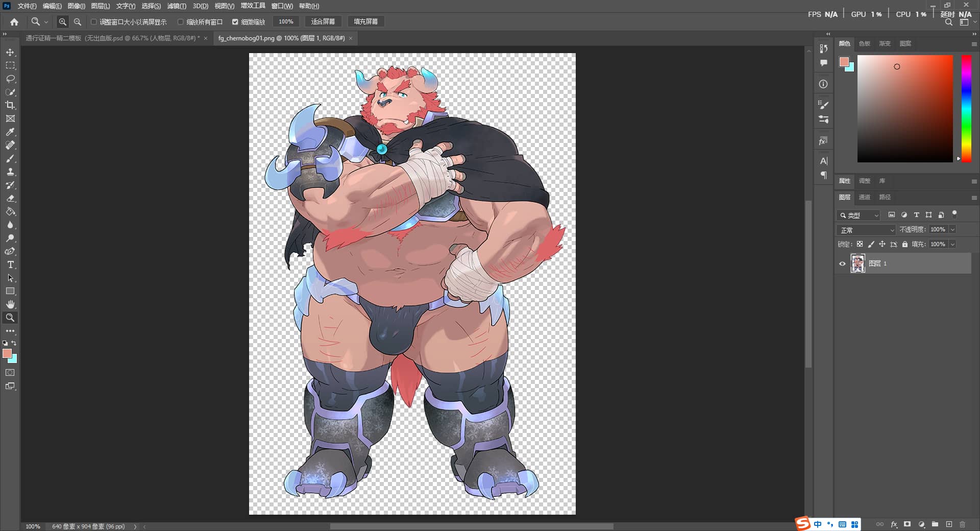
Task: Delete layer with trash icon
Action: pos(963,524)
